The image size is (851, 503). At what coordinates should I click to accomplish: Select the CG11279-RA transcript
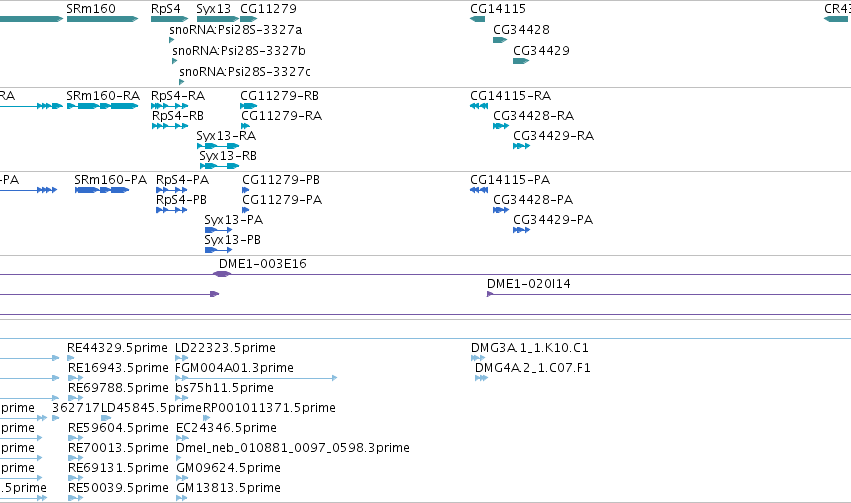[x=246, y=126]
